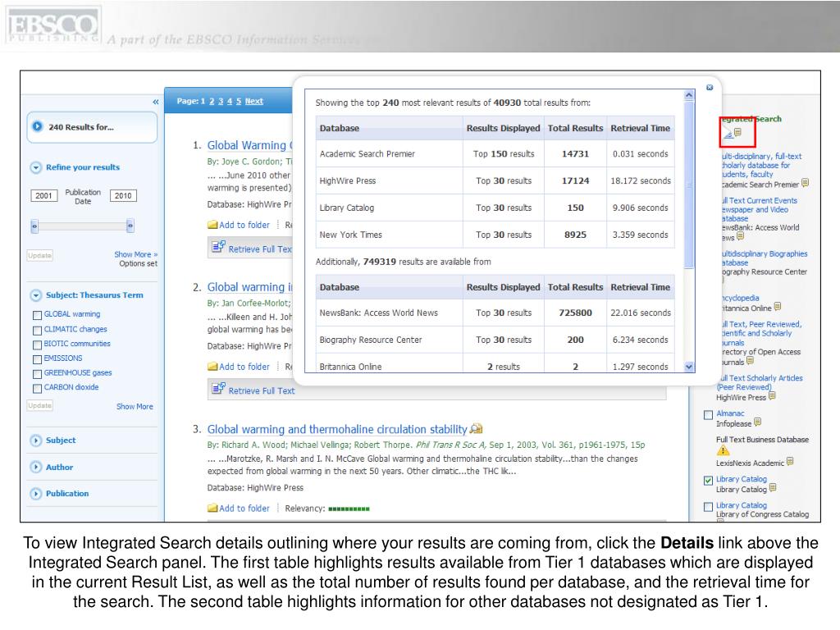Image resolution: width=840 pixels, height=630 pixels.
Task: Click left handle of Publication Date slider
Action: click(x=34, y=226)
